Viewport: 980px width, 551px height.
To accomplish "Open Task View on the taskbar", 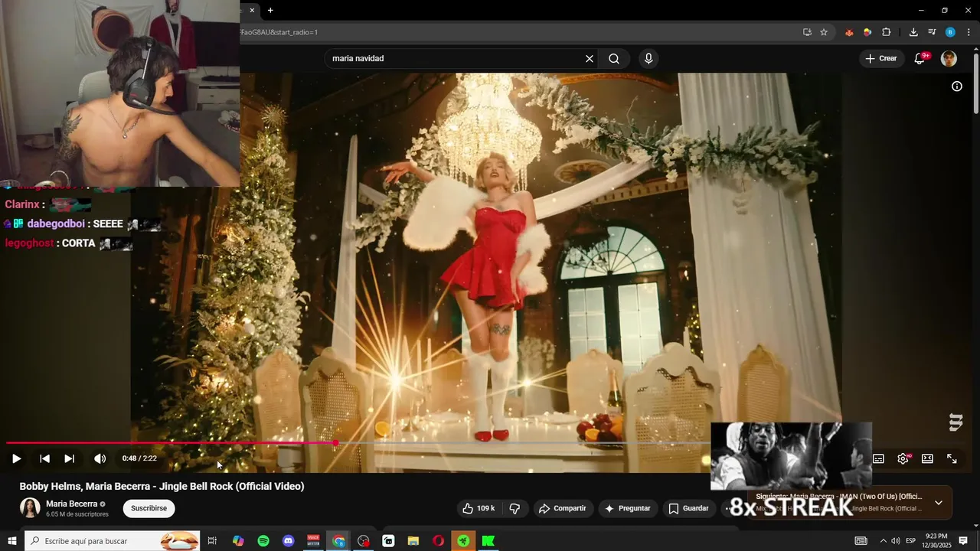I will [212, 541].
